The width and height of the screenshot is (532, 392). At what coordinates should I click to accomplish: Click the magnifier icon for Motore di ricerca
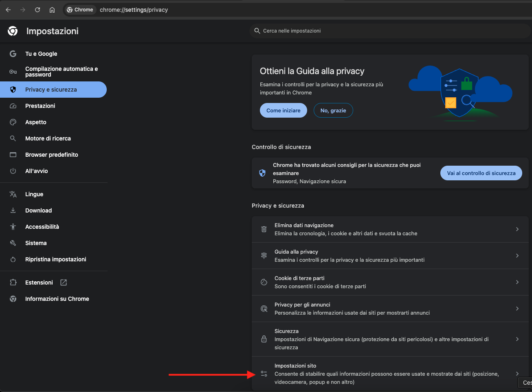(x=13, y=138)
